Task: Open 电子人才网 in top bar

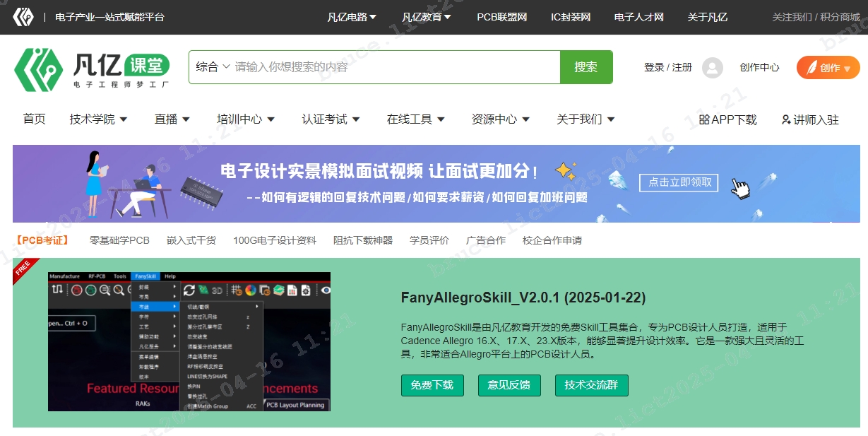Action: pyautogui.click(x=639, y=17)
